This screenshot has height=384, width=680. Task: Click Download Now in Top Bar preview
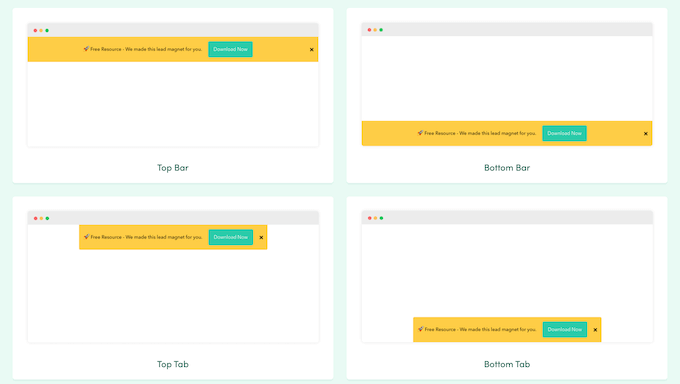(230, 49)
